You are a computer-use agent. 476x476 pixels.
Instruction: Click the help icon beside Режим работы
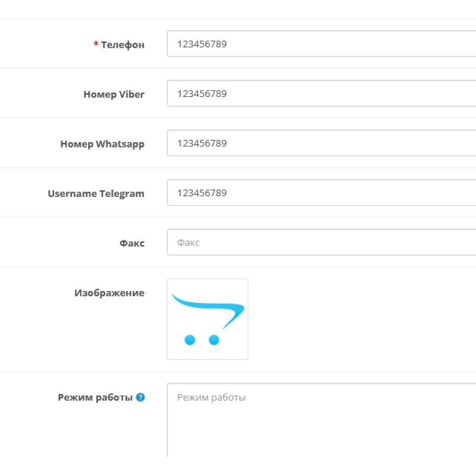tap(140, 397)
